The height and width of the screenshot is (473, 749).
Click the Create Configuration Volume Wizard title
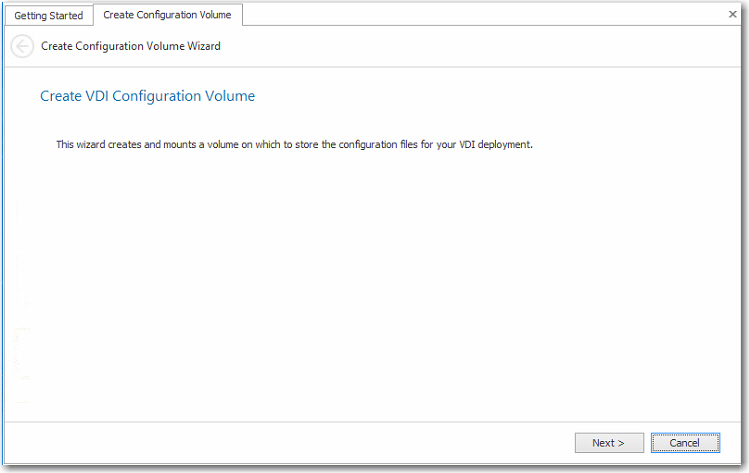pyautogui.click(x=131, y=46)
